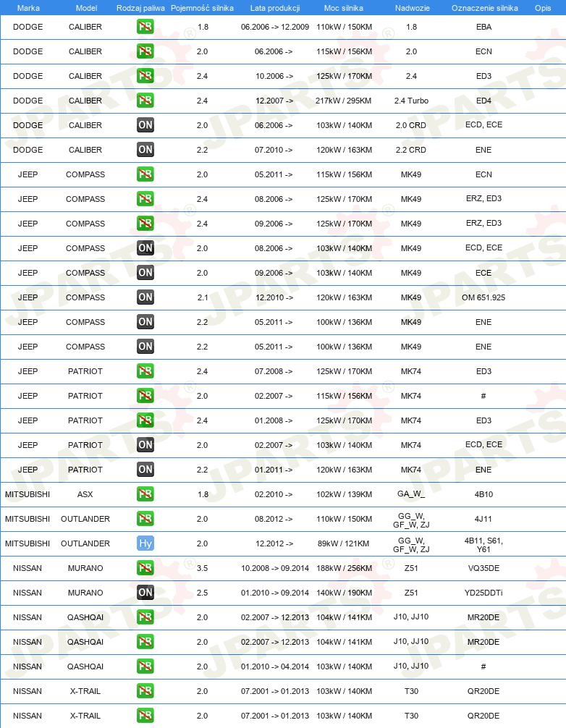Click diesel icon for Compass 2.1 OM 651.925
Image resolution: width=566 pixels, height=728 pixels.
pos(145,297)
